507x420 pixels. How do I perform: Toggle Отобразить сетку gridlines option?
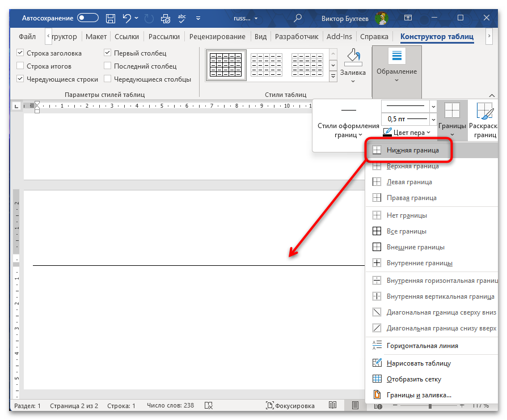(432, 379)
